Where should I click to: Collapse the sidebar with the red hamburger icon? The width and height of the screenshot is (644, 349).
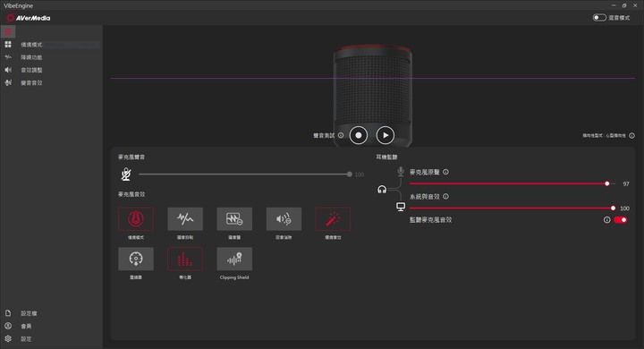coord(8,31)
